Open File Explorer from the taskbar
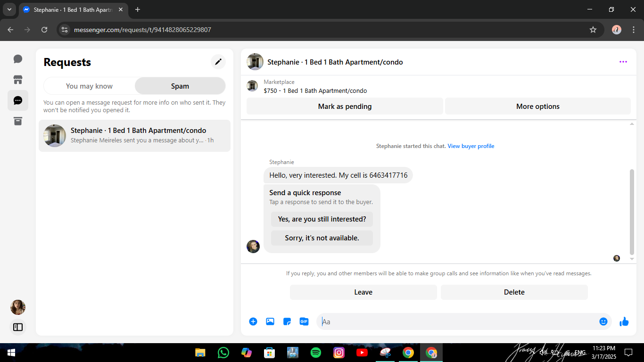644x362 pixels. 200,353
